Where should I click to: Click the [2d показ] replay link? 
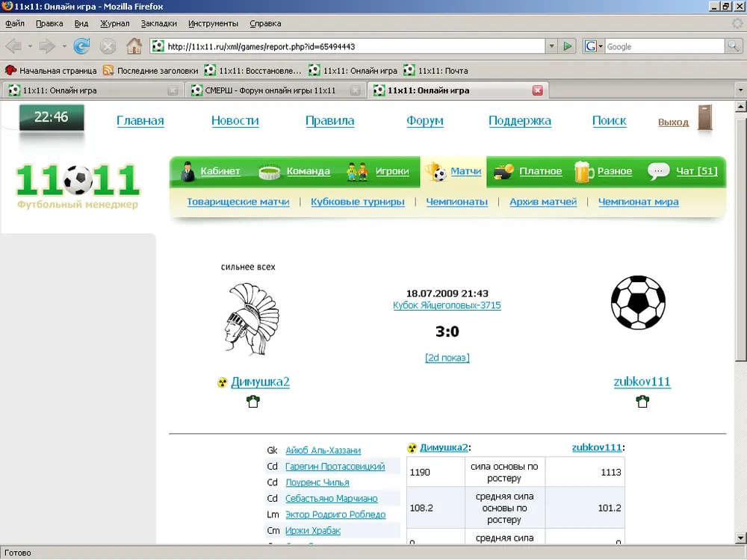pos(447,358)
